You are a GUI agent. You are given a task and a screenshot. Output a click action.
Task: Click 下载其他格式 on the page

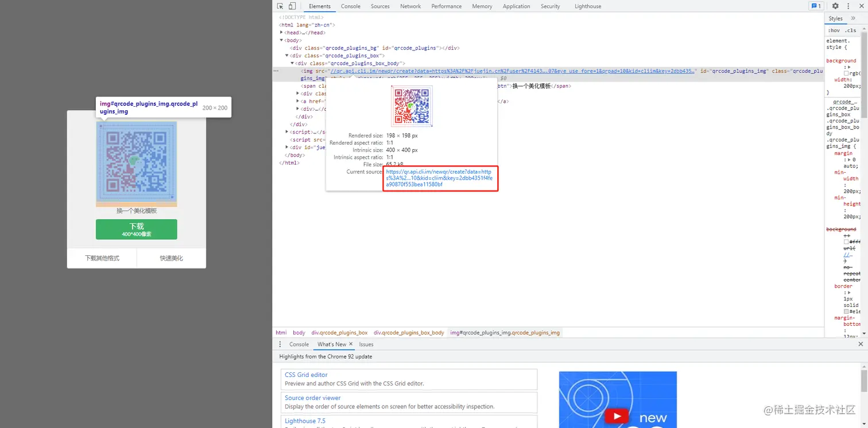coord(102,258)
